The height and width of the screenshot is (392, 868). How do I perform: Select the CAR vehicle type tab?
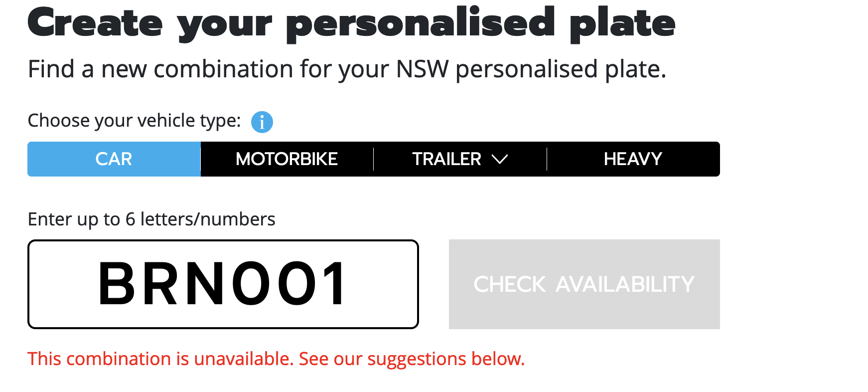pos(114,159)
